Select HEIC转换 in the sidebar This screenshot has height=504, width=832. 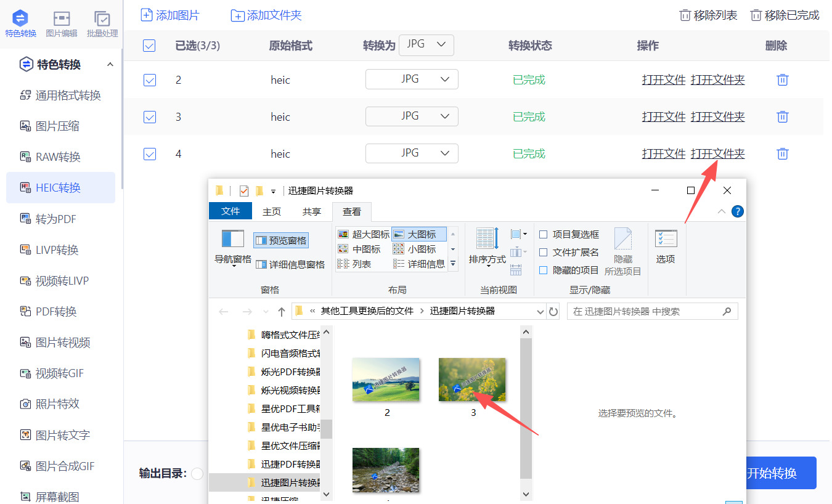60,188
